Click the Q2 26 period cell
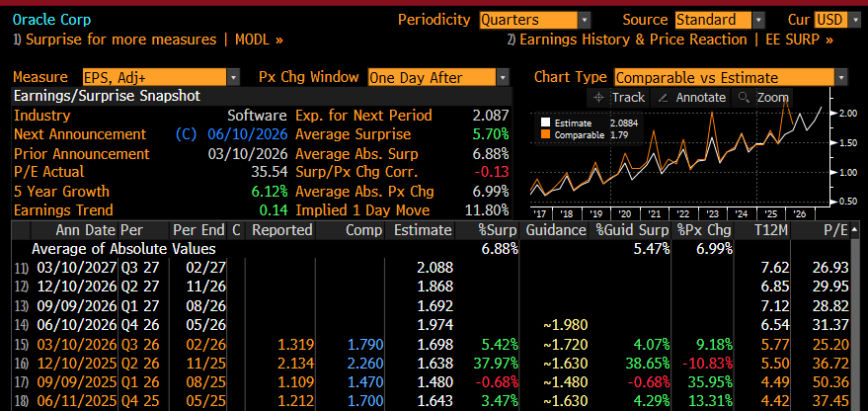 click(139, 364)
